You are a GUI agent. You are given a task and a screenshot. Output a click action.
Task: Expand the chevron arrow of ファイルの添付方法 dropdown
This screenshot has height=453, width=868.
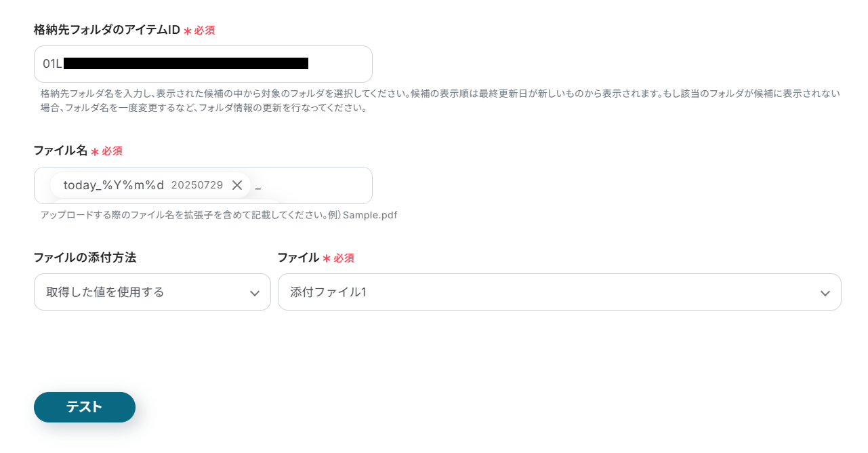point(255,293)
